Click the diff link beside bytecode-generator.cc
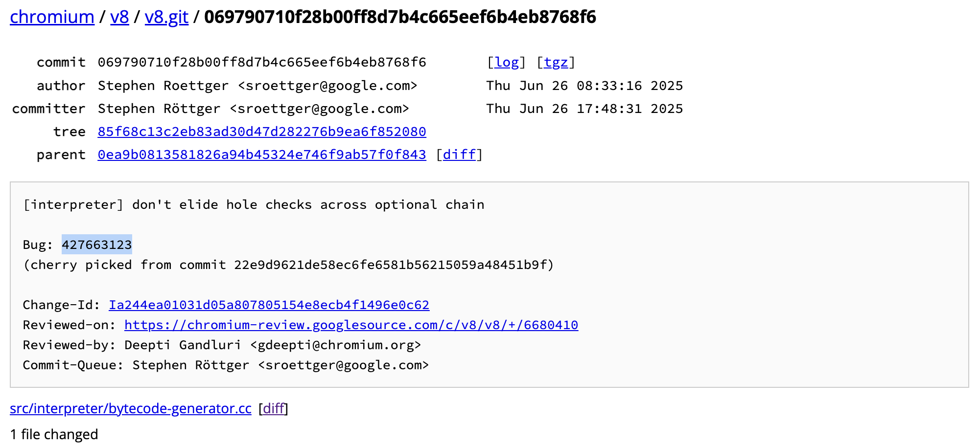The width and height of the screenshot is (980, 447). [274, 408]
